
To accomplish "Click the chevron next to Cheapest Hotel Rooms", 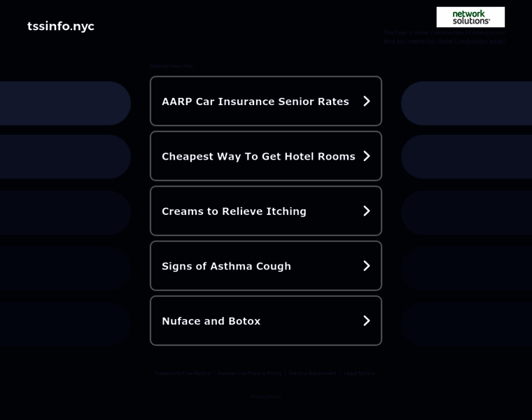I will tap(366, 156).
